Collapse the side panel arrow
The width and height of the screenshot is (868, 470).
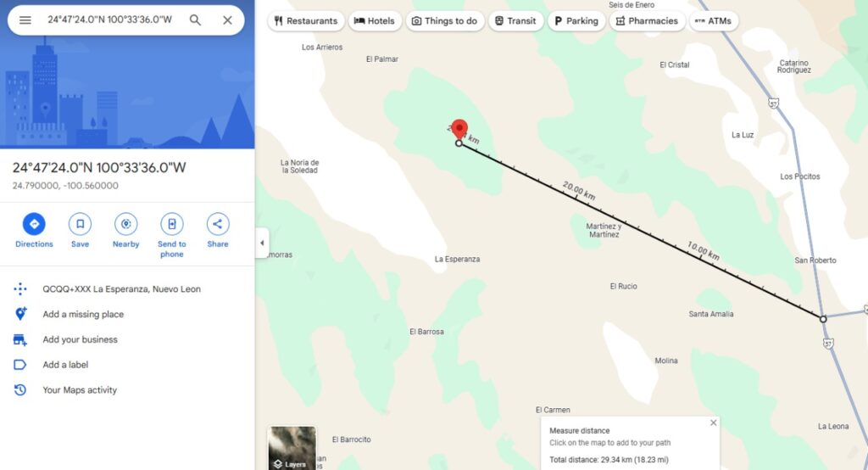[262, 243]
